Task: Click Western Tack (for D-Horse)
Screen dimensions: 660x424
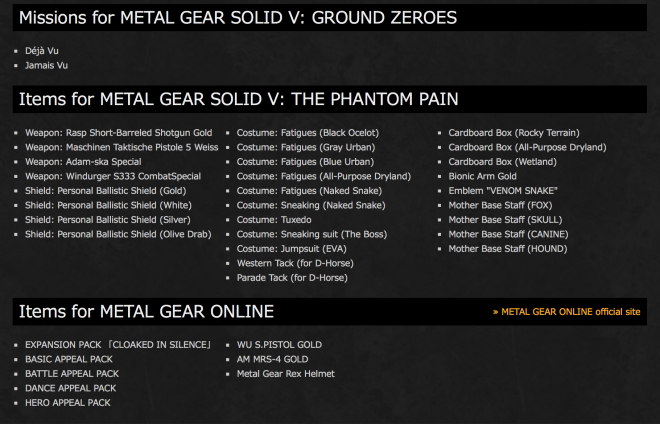Action: coord(295,263)
